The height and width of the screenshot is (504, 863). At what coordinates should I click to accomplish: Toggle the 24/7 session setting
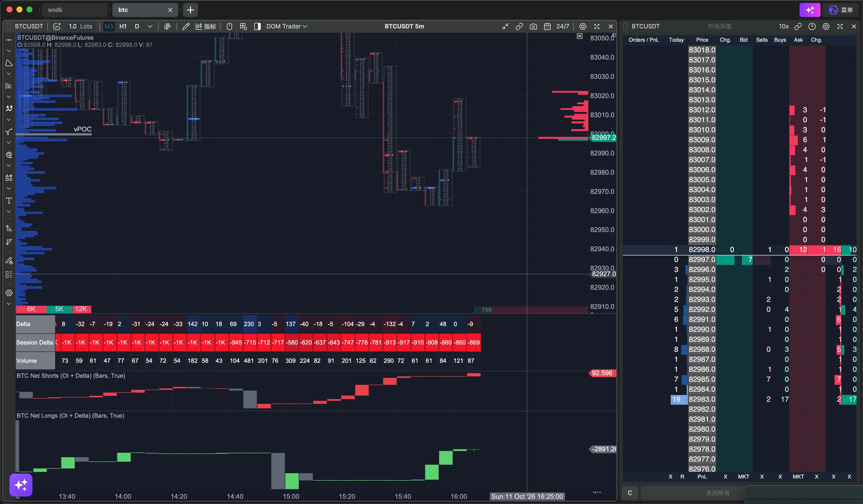[x=563, y=26]
